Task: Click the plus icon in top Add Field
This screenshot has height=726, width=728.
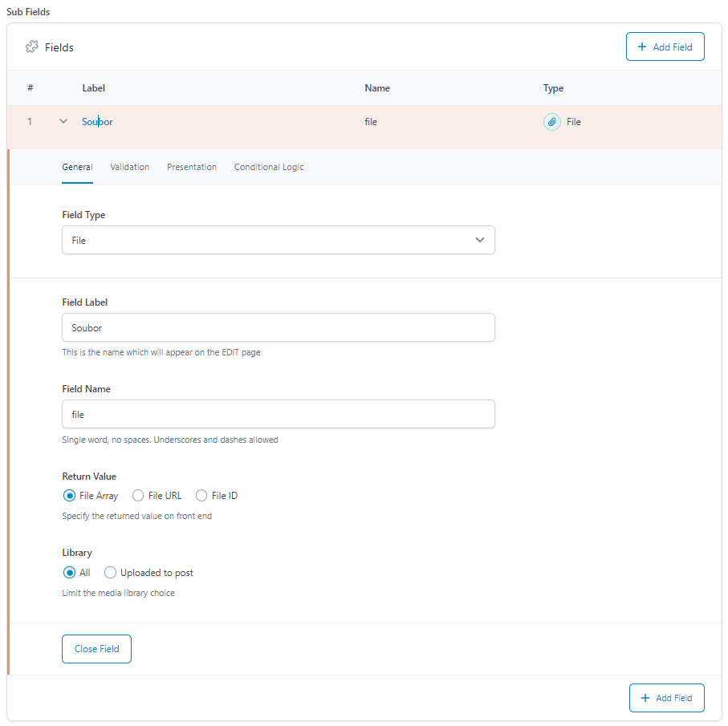Action: pos(641,47)
